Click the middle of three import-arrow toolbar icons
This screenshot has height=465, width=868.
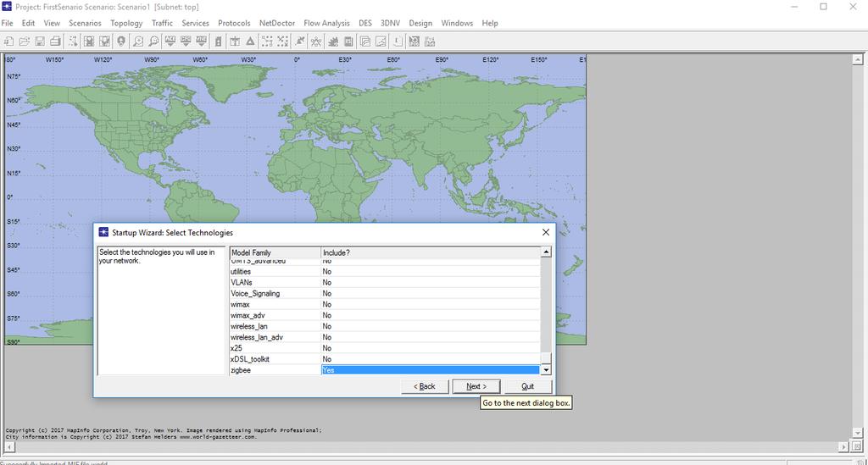pos(186,42)
